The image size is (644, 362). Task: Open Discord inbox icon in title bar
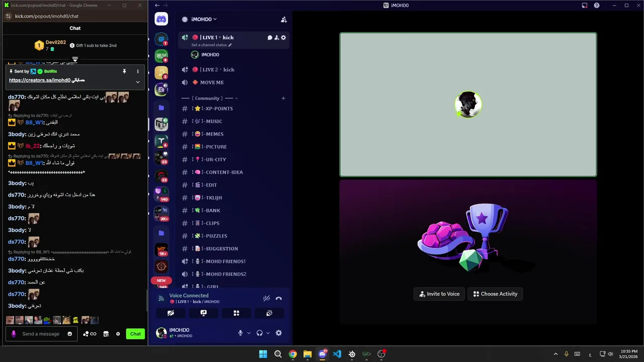pos(585,6)
